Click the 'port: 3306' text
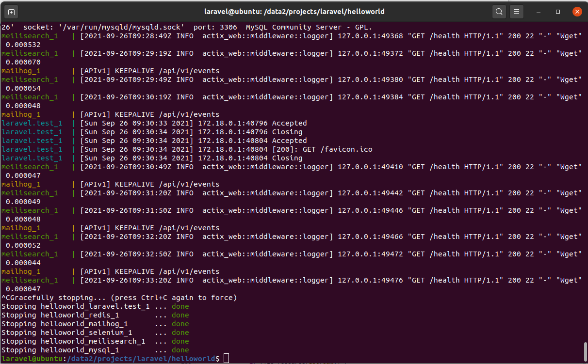Screen dimensions: 588x364 point(215,27)
